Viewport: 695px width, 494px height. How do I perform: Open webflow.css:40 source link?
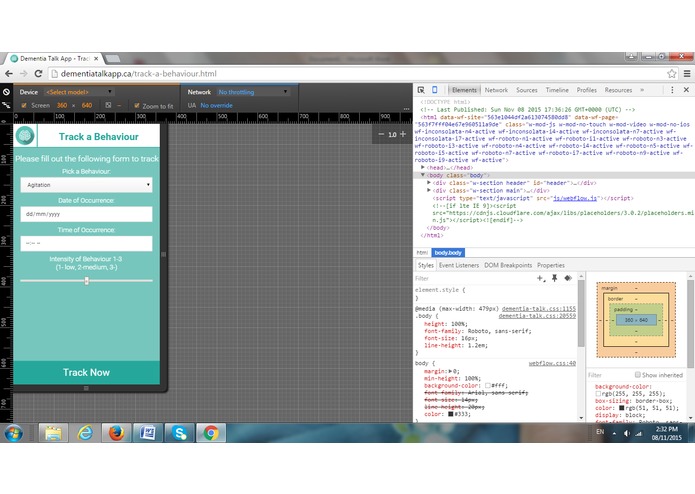coord(552,363)
